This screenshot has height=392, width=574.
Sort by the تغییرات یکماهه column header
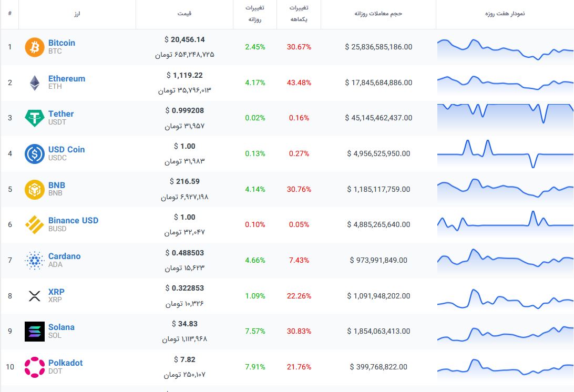[299, 14]
